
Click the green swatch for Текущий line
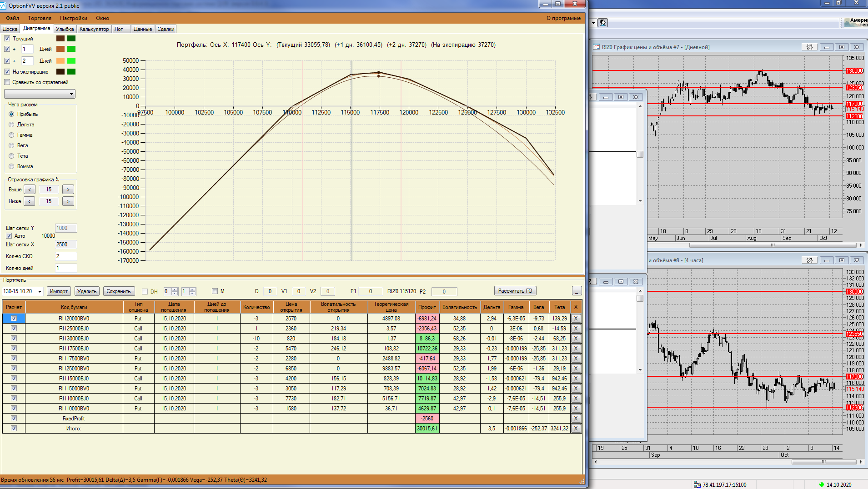click(x=71, y=39)
